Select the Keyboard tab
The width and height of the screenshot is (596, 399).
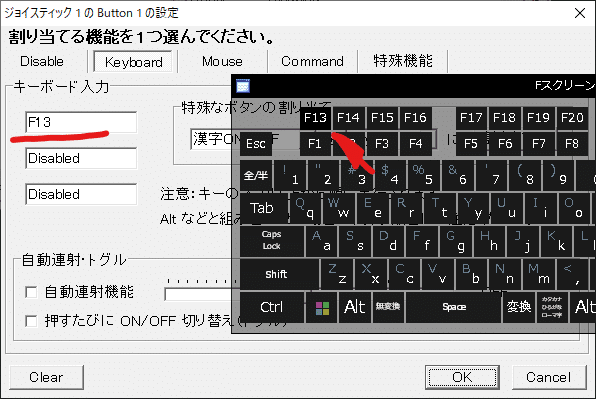133,62
